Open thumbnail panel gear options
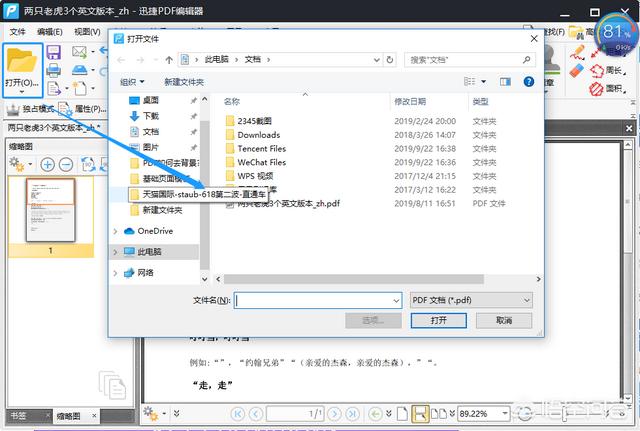Viewport: 640px width, 431px height. pos(16,164)
